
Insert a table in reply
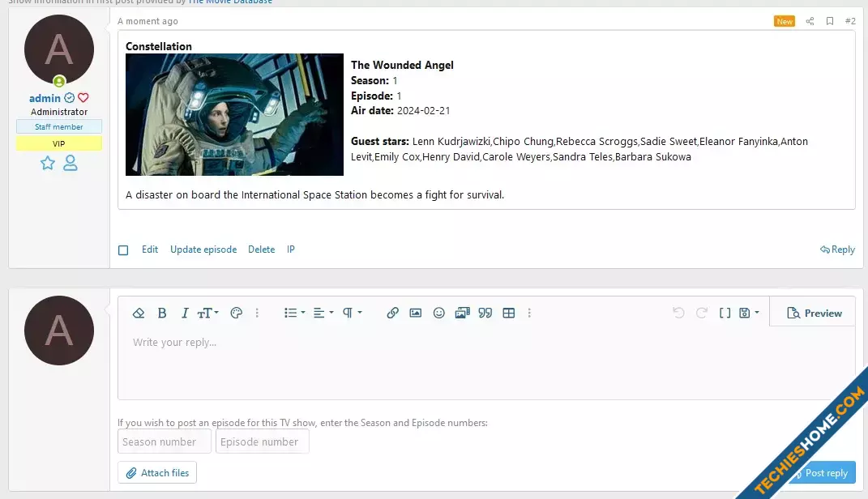click(x=509, y=313)
